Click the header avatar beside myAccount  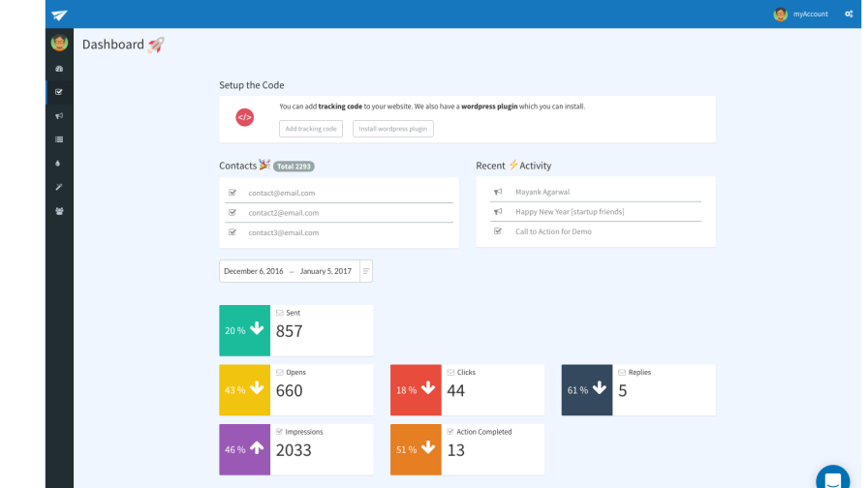pyautogui.click(x=781, y=15)
